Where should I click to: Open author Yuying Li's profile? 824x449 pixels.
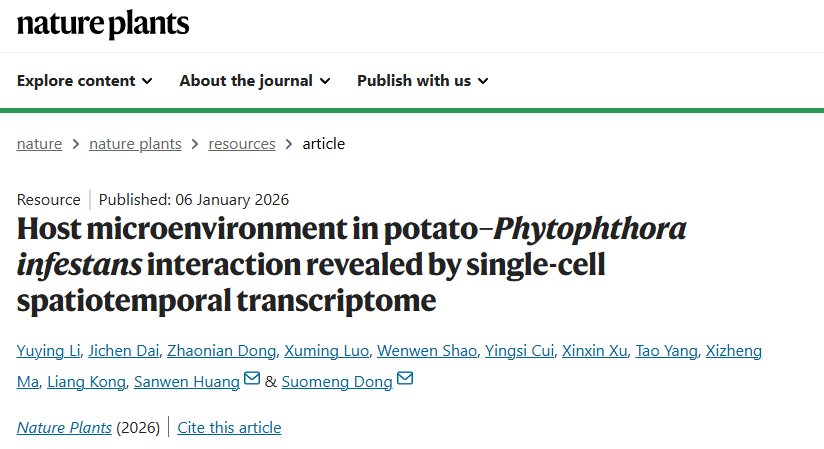[46, 350]
